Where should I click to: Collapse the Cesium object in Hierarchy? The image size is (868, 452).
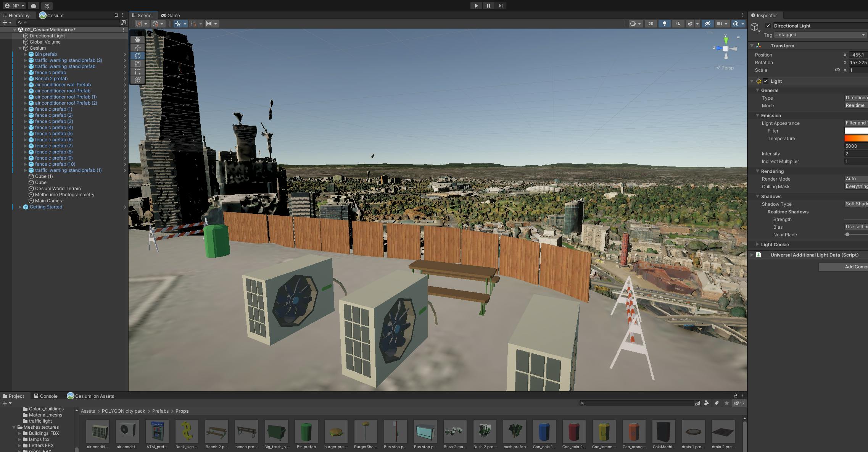tap(20, 48)
